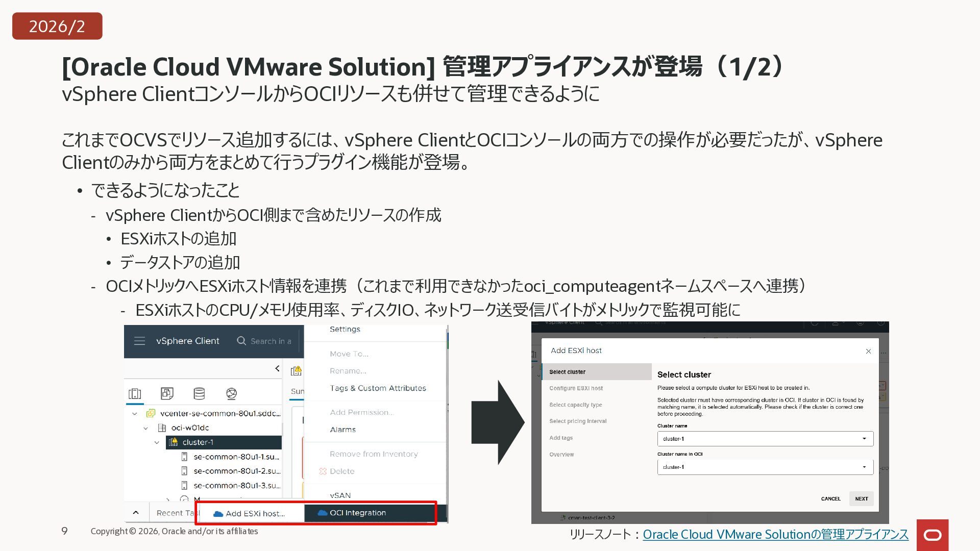Screen dimensions: 980x551
Task: Open Tags & Custom Attributes menu item
Action: [x=378, y=388]
